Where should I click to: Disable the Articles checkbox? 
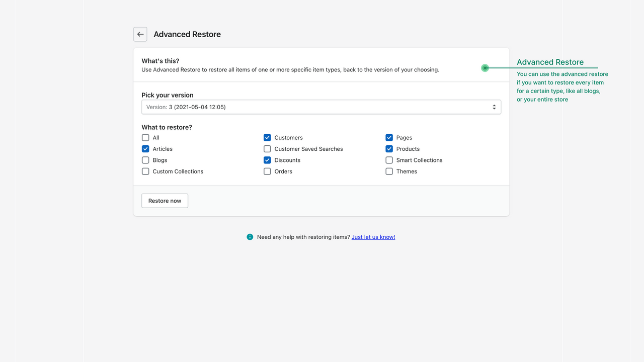145,148
